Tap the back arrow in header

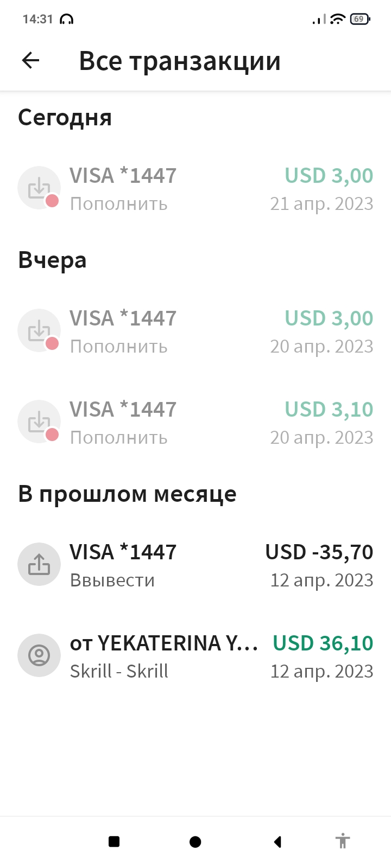[31, 61]
